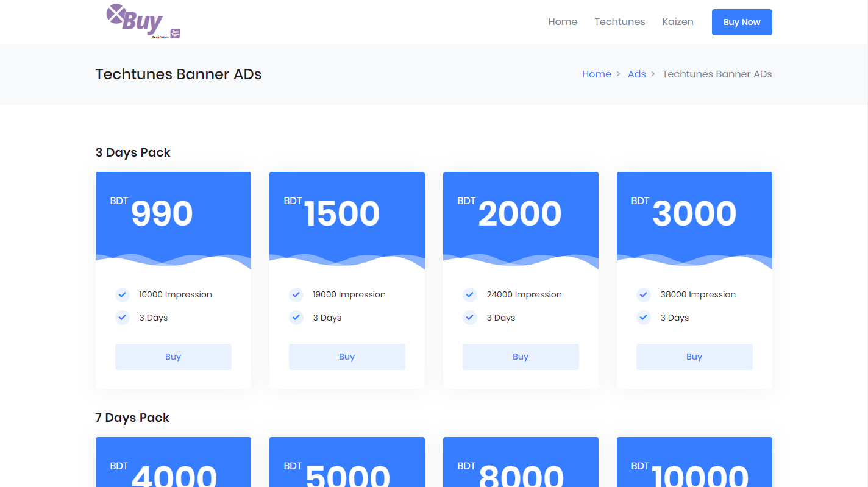Click the 990 price figure

coord(162,213)
